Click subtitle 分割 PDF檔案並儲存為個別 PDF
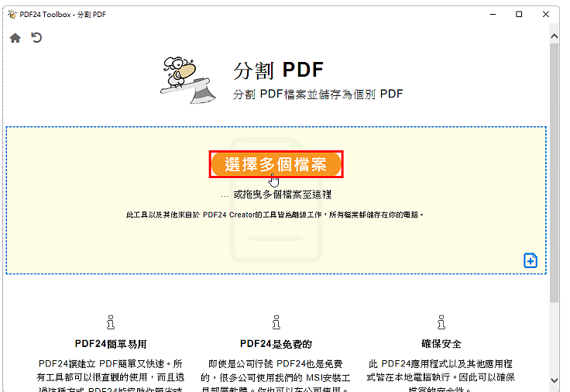Image resolution: width=570 pixels, height=392 pixels. pos(318,95)
